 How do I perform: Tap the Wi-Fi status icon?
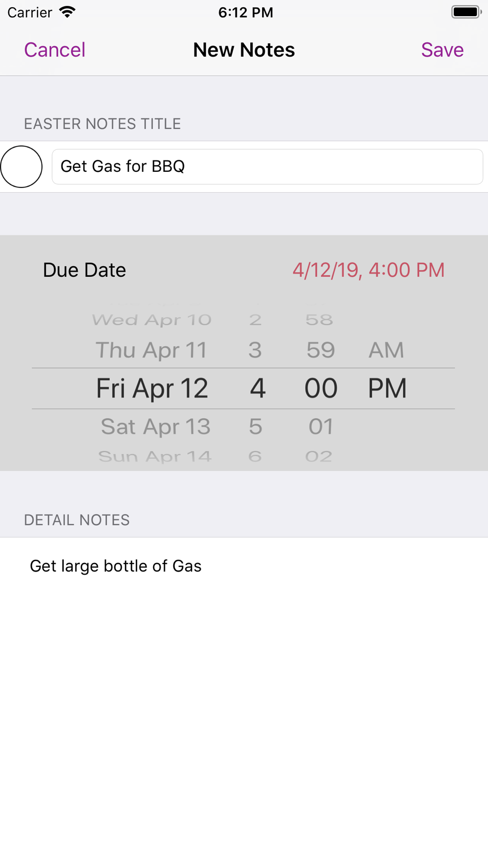click(67, 12)
